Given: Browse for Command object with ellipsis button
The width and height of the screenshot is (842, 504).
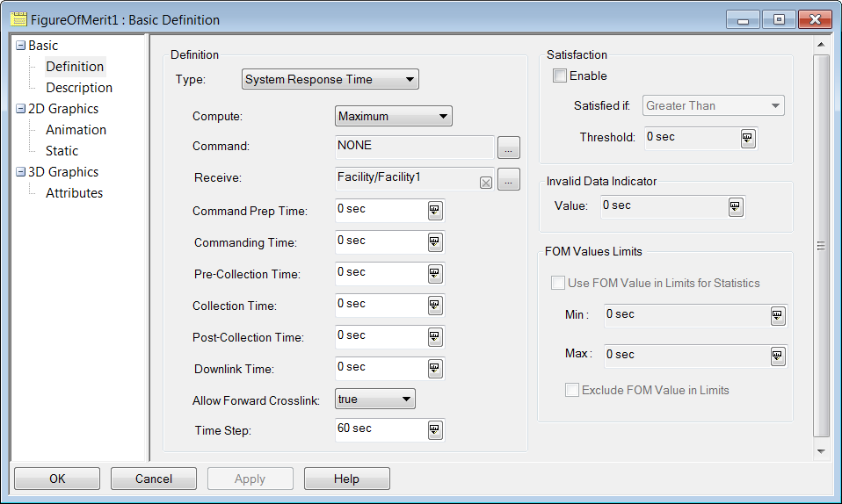Looking at the screenshot, I should click(x=509, y=147).
